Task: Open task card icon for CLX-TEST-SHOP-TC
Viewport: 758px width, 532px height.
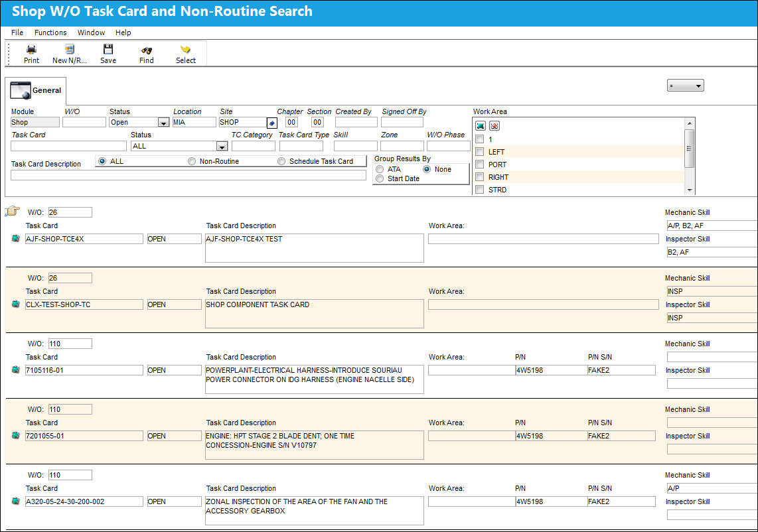Action: [x=15, y=304]
